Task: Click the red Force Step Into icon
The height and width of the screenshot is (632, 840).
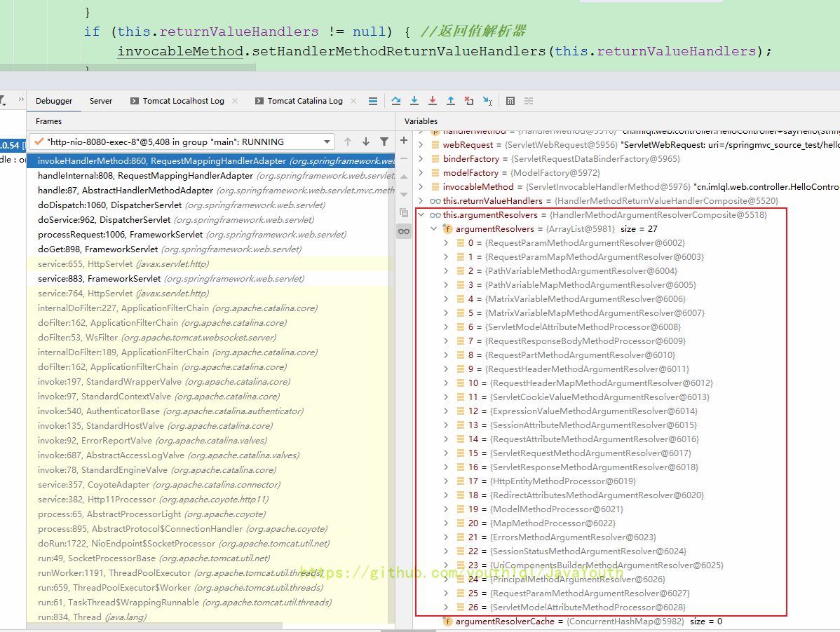Action: pyautogui.click(x=433, y=101)
